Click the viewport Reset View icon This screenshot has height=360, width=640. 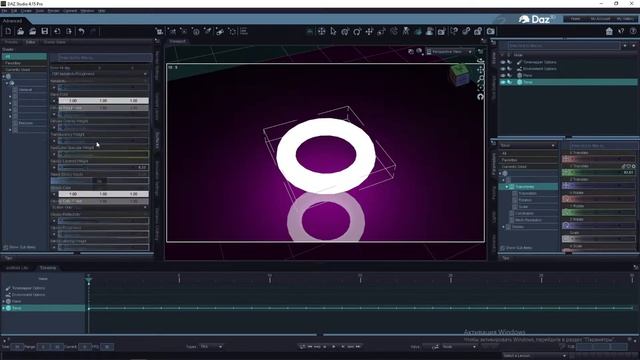point(480,97)
